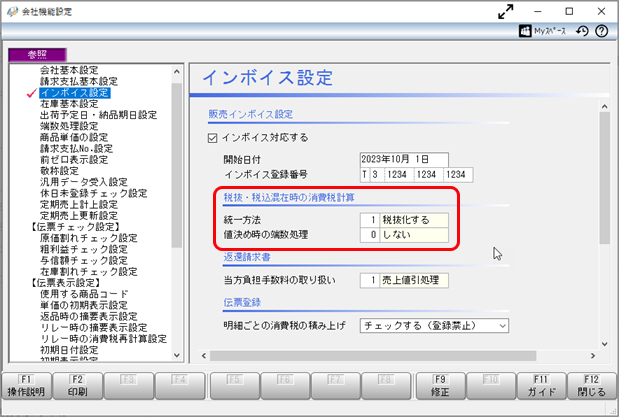Select 与信額チェック設定 item
Image resolution: width=619 pixels, height=417 pixels.
(x=84, y=261)
